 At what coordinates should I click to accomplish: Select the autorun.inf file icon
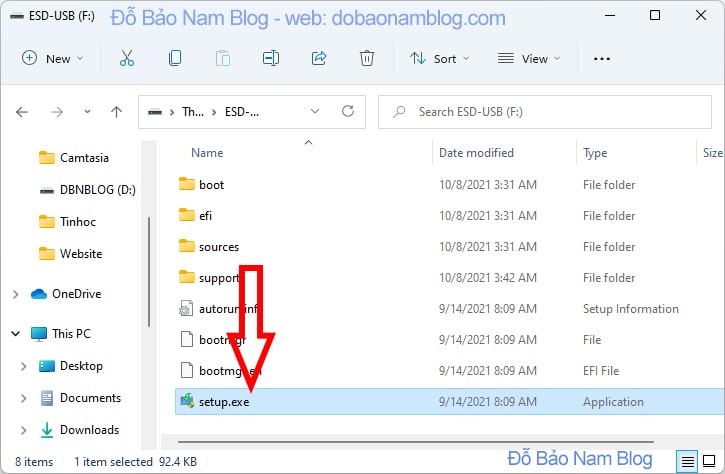[x=186, y=308]
